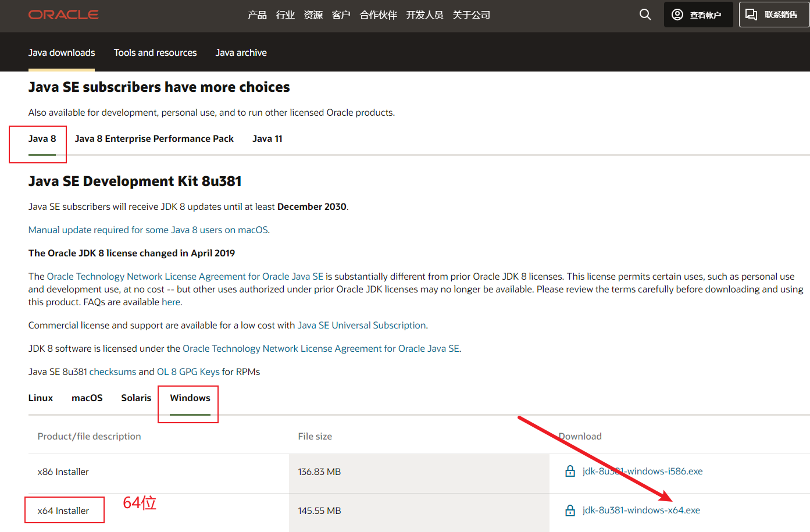Open OL 8 GPG Keys link
Viewport: 810px width, 532px height.
[188, 372]
